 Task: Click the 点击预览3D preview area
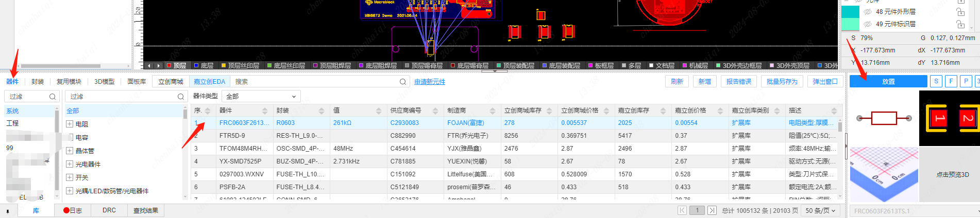[x=952, y=175]
